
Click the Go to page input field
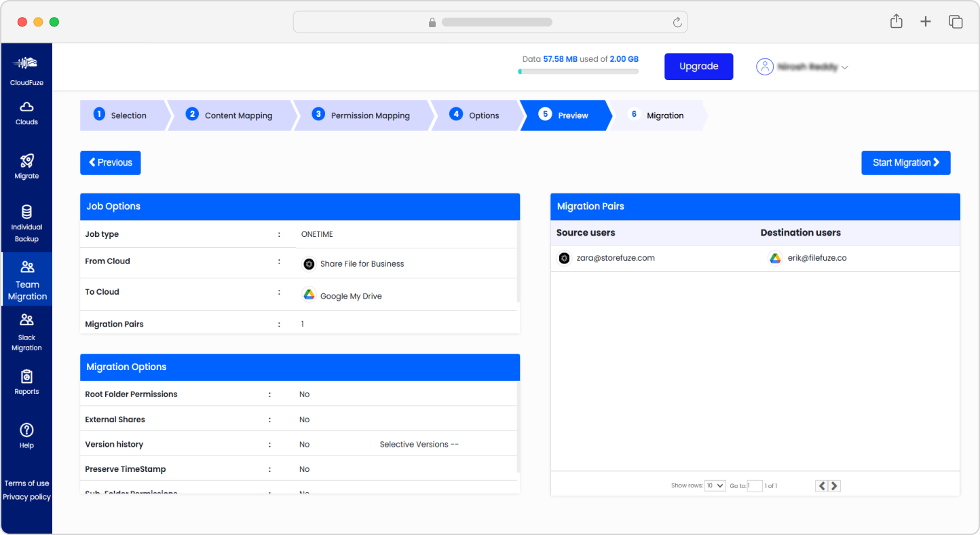coord(755,486)
